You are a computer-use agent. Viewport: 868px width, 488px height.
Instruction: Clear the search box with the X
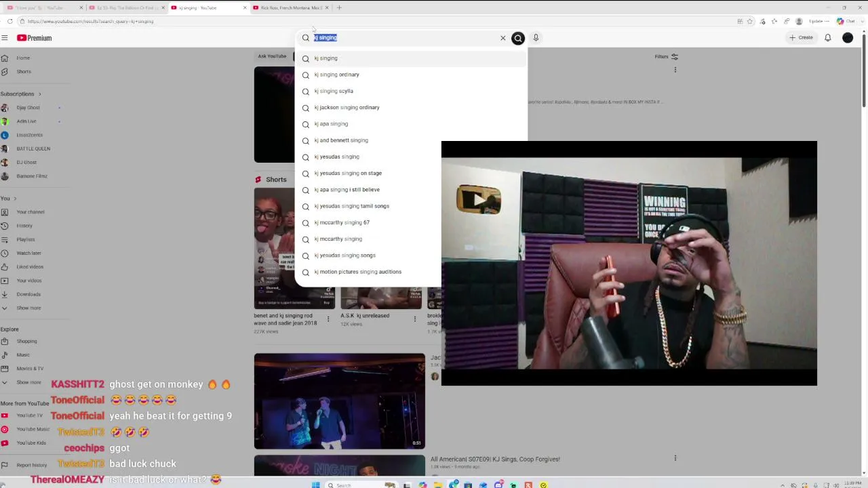click(x=503, y=38)
